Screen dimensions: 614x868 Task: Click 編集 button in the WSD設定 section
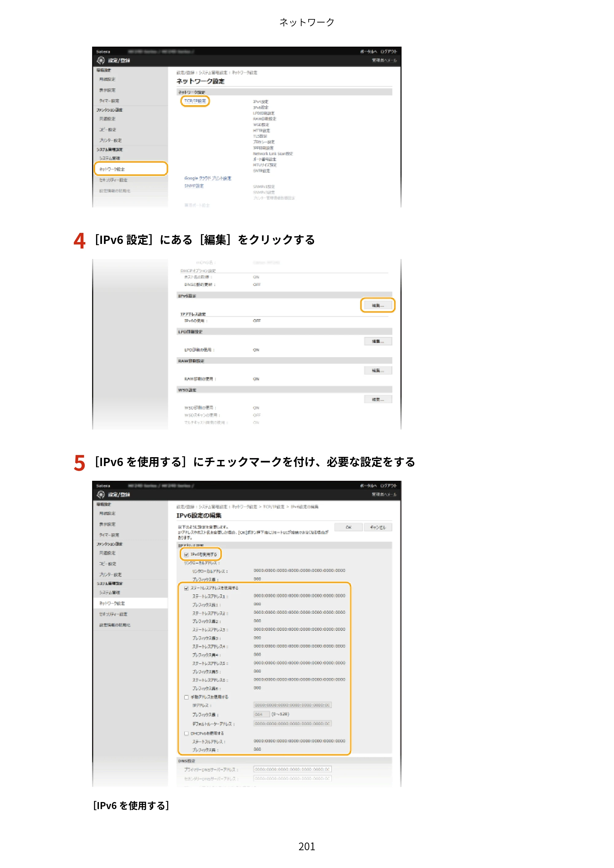pos(378,399)
